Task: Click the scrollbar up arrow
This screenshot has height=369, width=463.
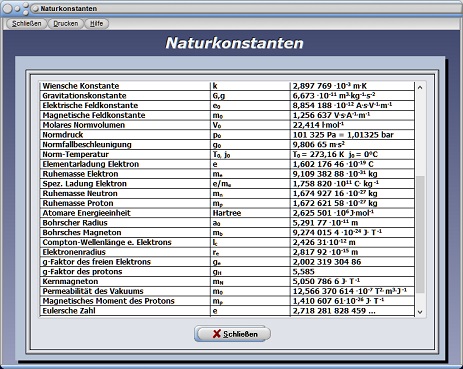Action: [420, 87]
